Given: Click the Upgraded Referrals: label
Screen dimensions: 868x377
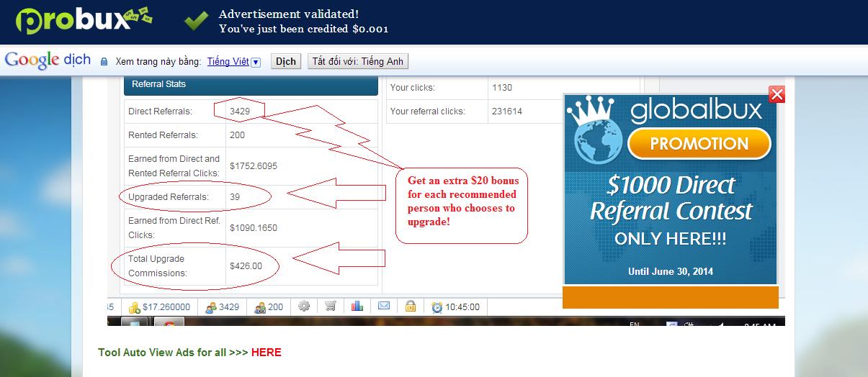Looking at the screenshot, I should point(169,197).
